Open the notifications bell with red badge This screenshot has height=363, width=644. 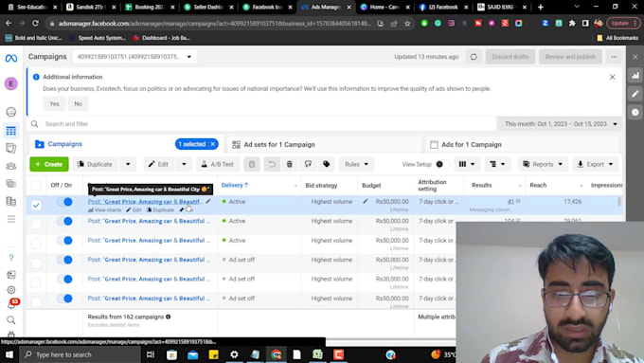(12, 304)
